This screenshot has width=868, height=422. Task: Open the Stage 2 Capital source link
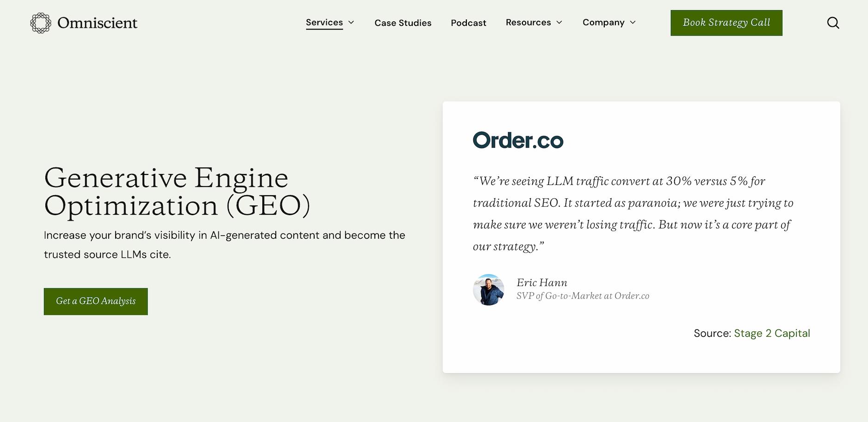click(x=772, y=333)
